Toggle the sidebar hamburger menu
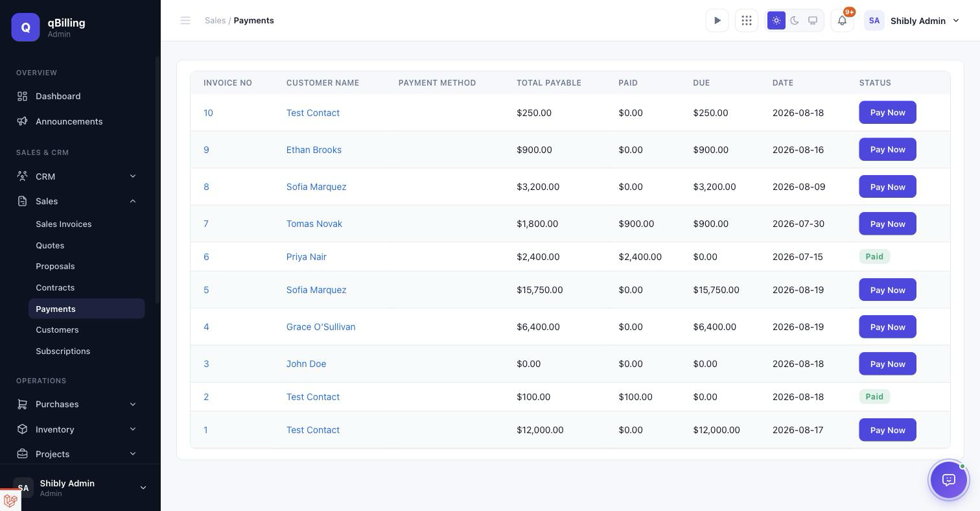This screenshot has width=980, height=511. pos(185,21)
